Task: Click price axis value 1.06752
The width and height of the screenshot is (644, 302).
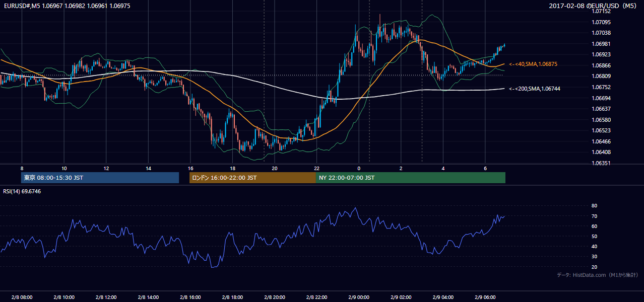Action: 602,87
